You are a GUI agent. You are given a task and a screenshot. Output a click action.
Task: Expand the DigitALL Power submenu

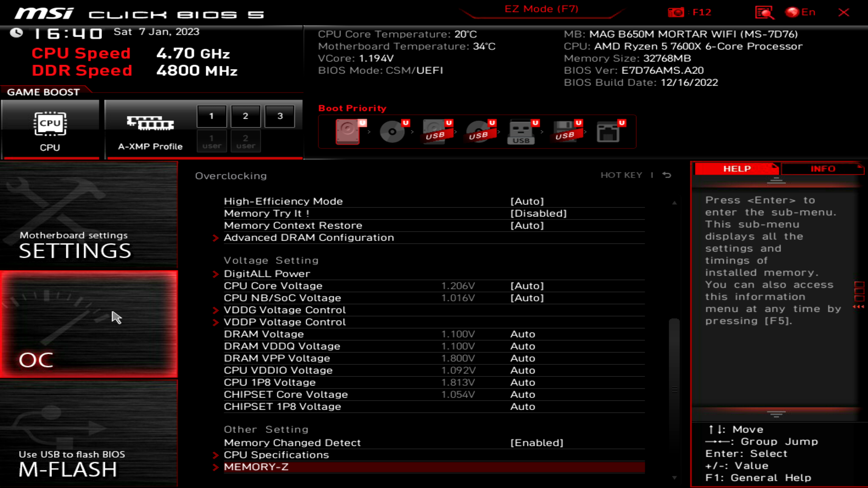pos(267,274)
